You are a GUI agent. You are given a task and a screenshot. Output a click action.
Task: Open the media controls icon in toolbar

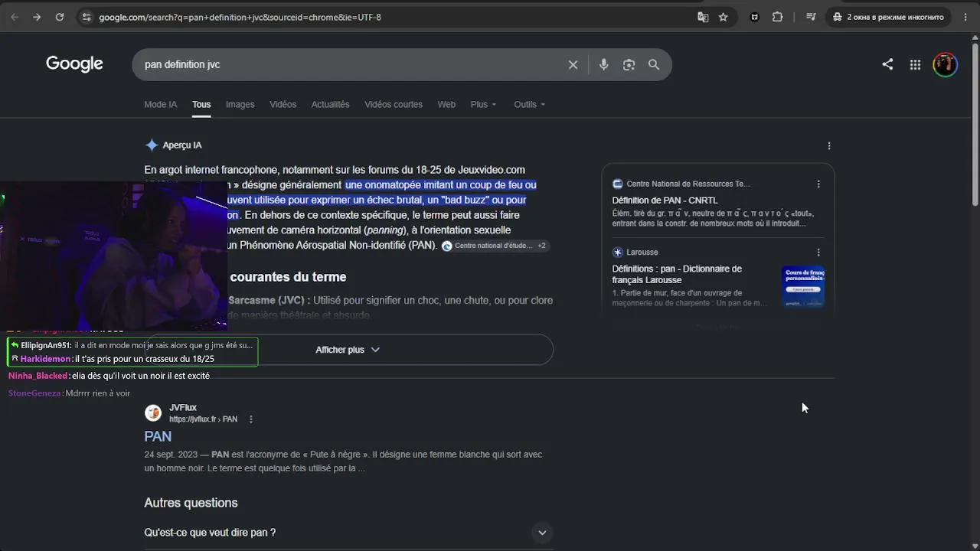click(x=811, y=17)
